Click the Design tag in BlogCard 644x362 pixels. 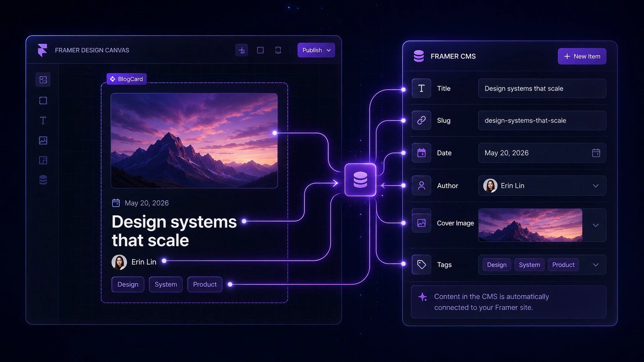point(128,284)
